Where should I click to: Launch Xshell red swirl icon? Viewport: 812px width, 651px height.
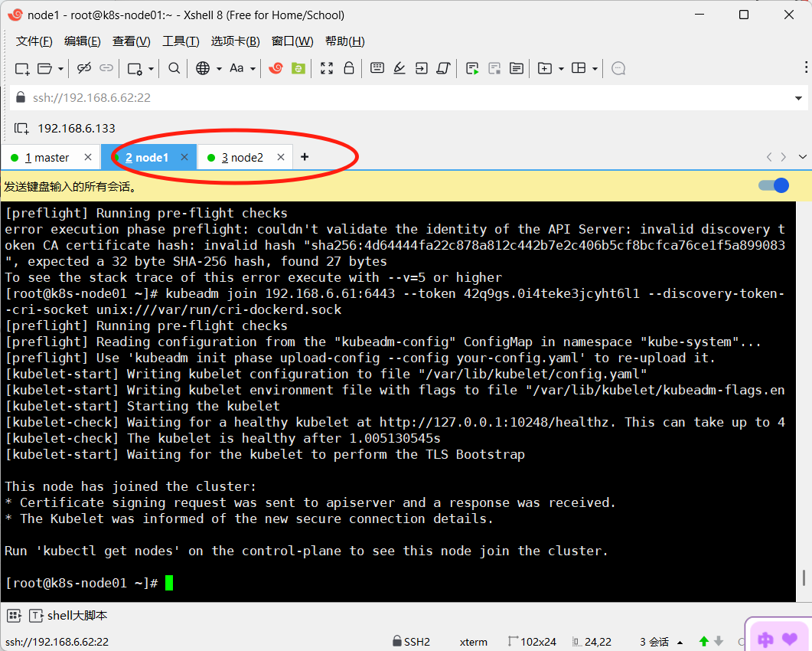coord(276,68)
